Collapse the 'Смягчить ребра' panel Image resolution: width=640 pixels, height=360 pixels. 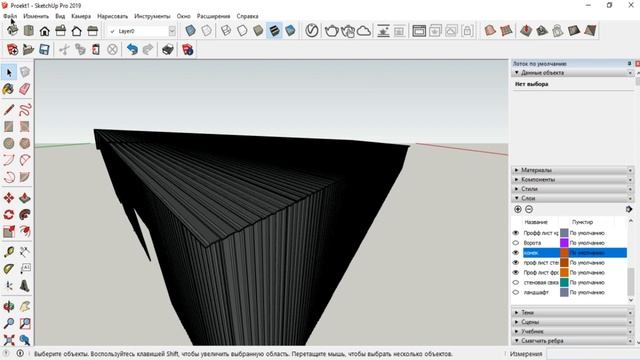pyautogui.click(x=573, y=340)
